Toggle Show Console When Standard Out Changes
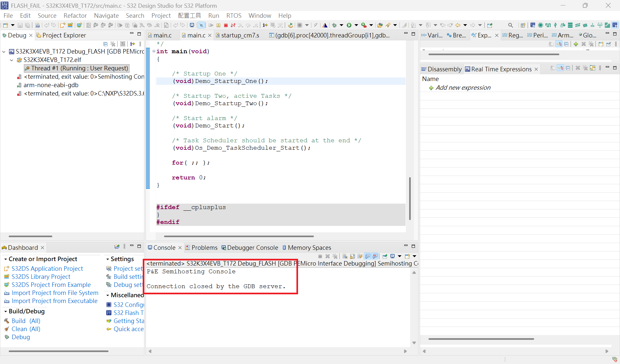The width and height of the screenshot is (620, 364). point(367,256)
